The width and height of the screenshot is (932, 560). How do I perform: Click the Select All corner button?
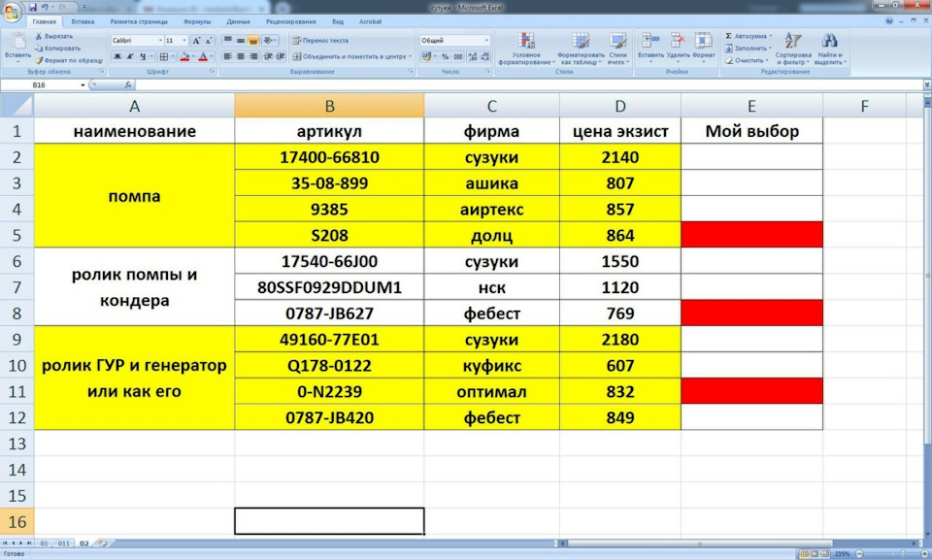(17, 106)
